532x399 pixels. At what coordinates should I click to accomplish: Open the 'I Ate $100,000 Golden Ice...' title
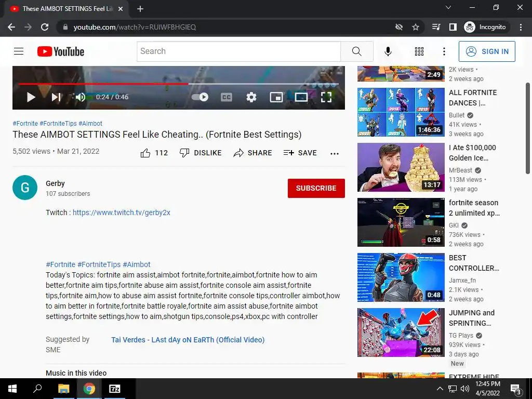472,153
